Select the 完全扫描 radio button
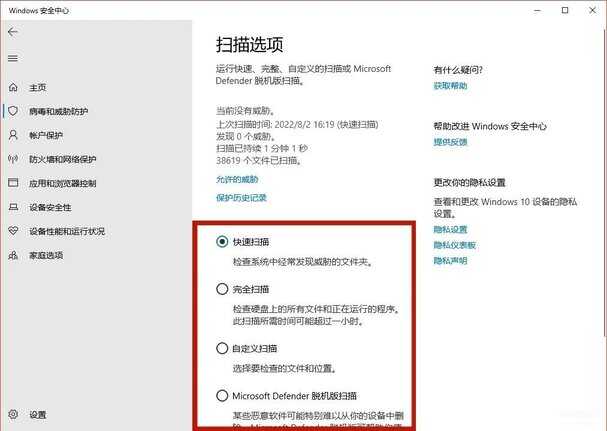This screenshot has width=607, height=431. (x=222, y=289)
